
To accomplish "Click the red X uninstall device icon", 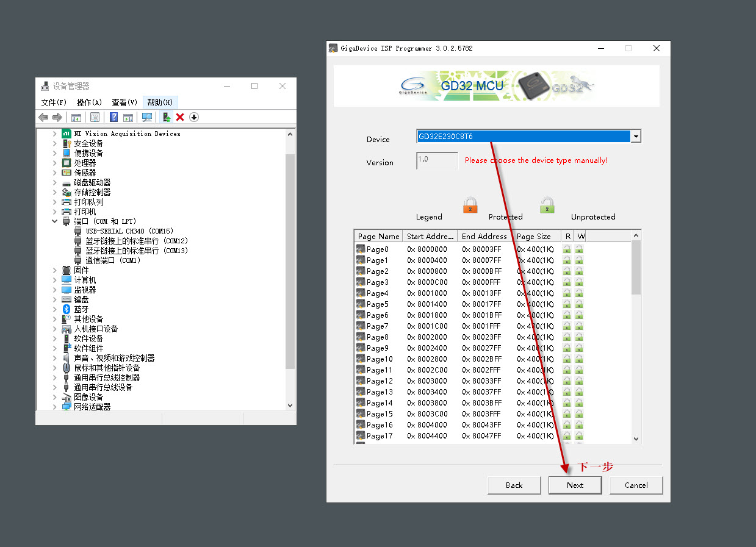I will click(x=180, y=117).
